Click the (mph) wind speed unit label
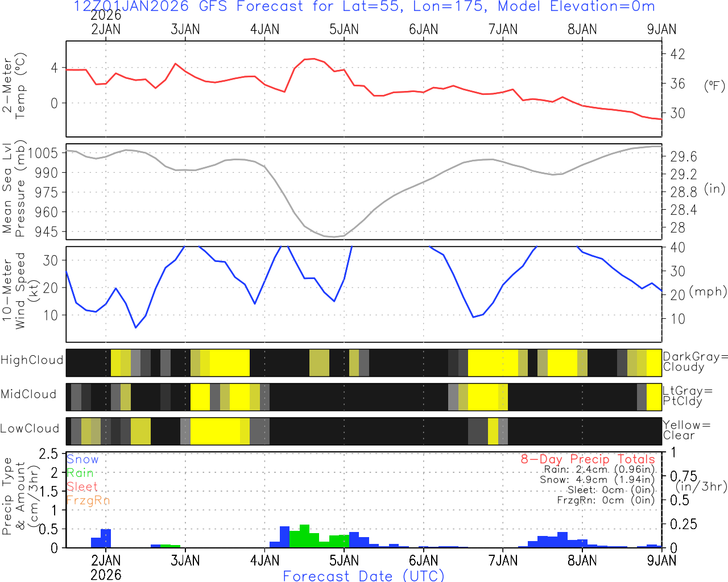This screenshot has height=582, width=728. click(x=708, y=292)
